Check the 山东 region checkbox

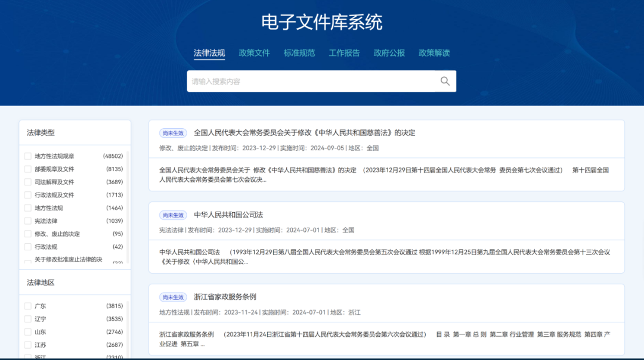[x=27, y=332]
